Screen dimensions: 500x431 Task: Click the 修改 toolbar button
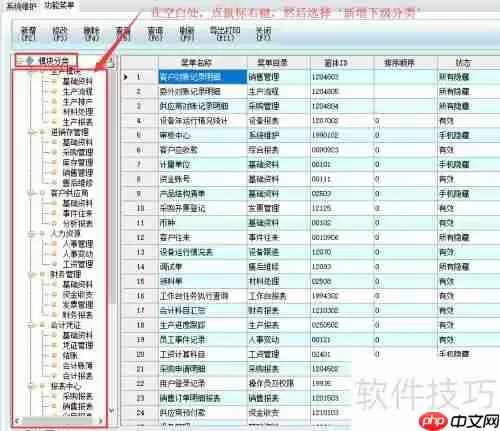pyautogui.click(x=60, y=34)
